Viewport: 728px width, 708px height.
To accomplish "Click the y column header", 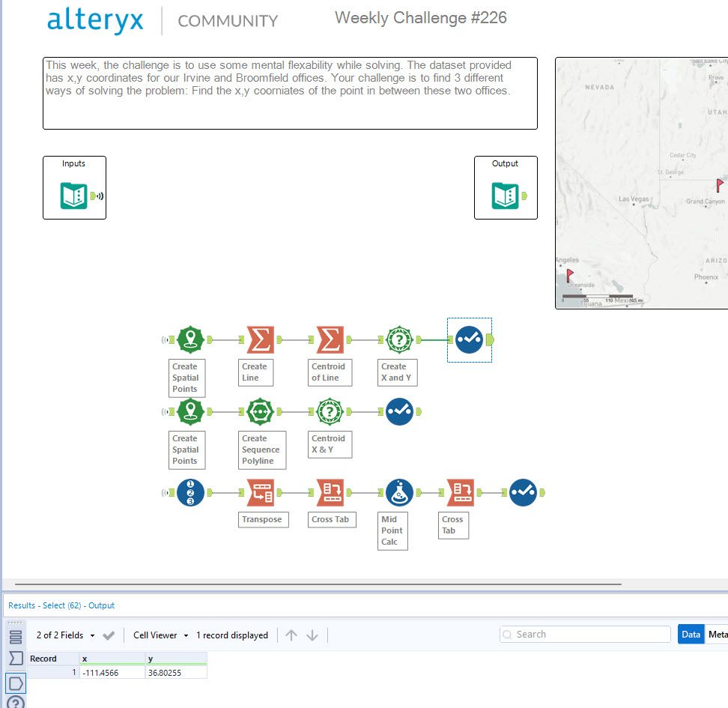I will pos(176,659).
